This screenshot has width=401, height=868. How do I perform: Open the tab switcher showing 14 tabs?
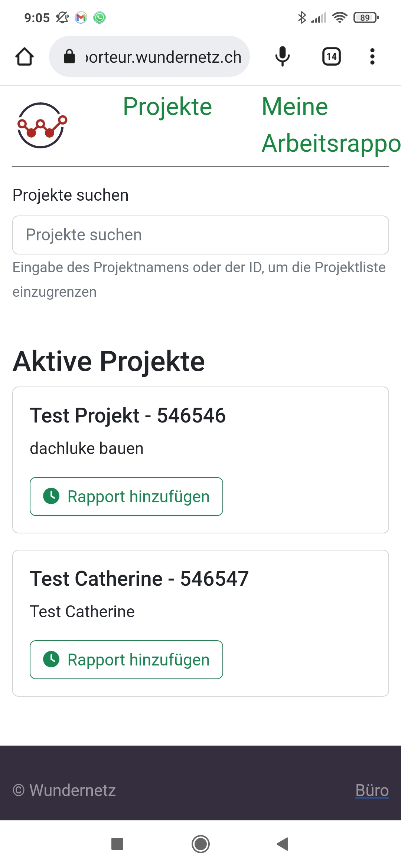331,57
